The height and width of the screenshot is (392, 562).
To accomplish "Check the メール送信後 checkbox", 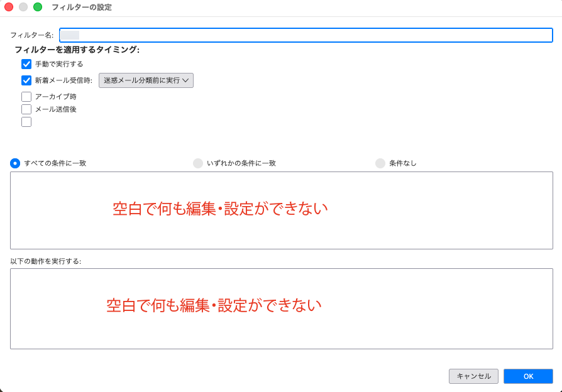I will (26, 109).
